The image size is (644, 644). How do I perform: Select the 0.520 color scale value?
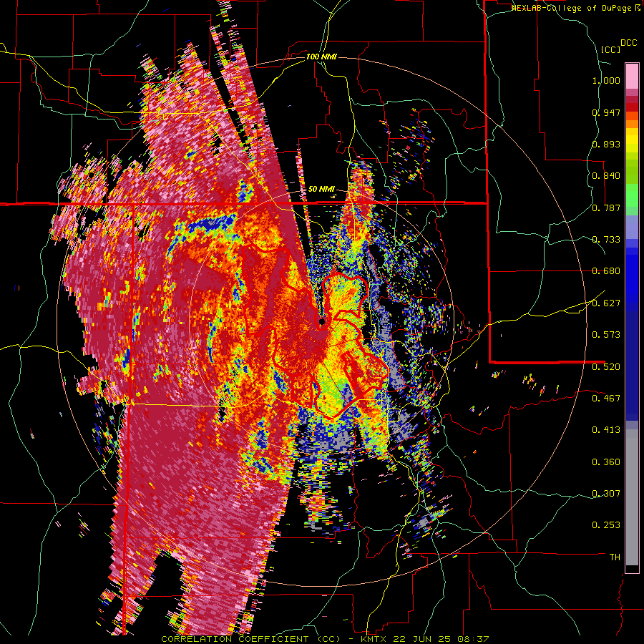(606, 366)
